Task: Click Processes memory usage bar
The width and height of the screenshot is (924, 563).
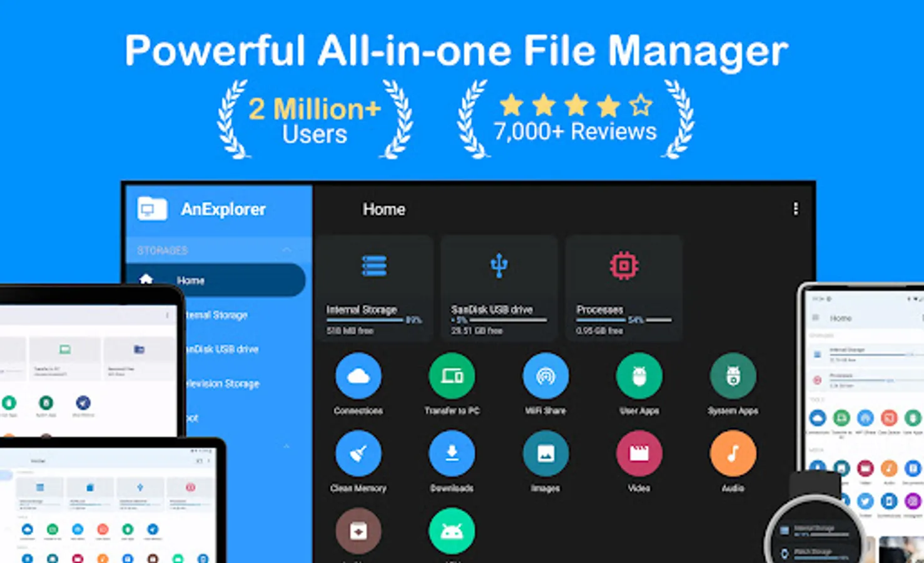Action: click(623, 320)
